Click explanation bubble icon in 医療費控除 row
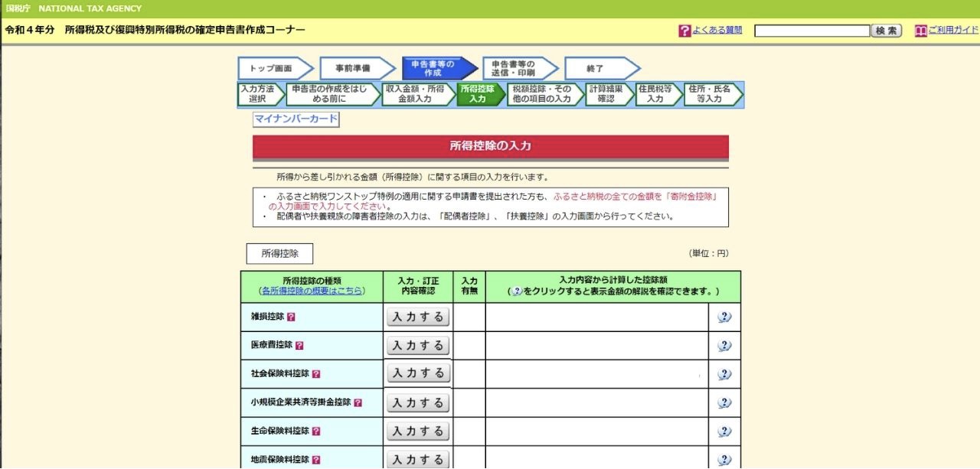Screen dimensions: 980x469 pyautogui.click(x=724, y=346)
